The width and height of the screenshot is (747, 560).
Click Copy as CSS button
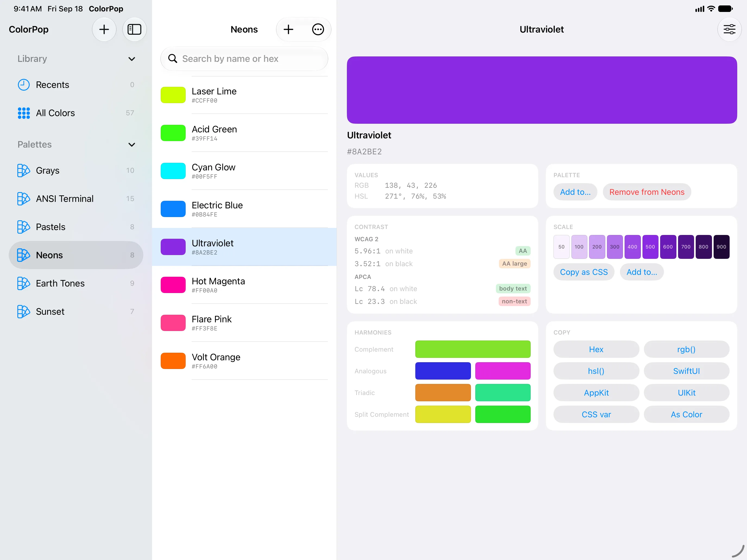pos(584,272)
